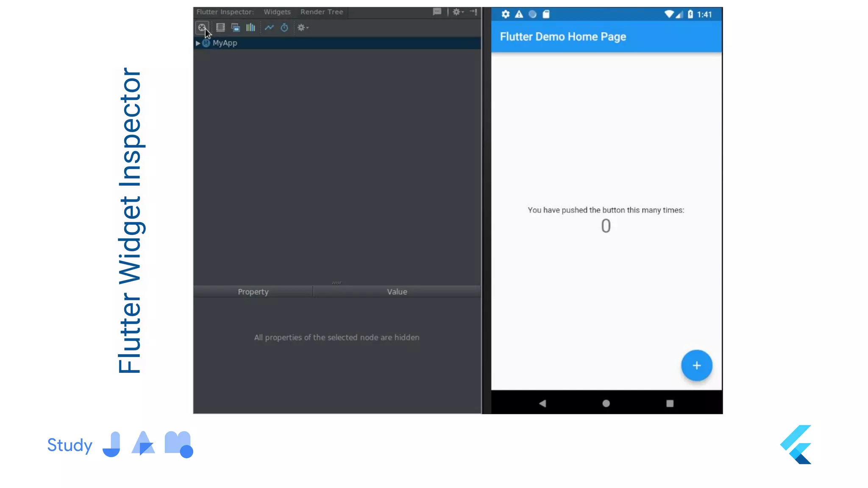Screen dimensions: 868x488
Task: Click the Property column header
Action: pos(253,292)
